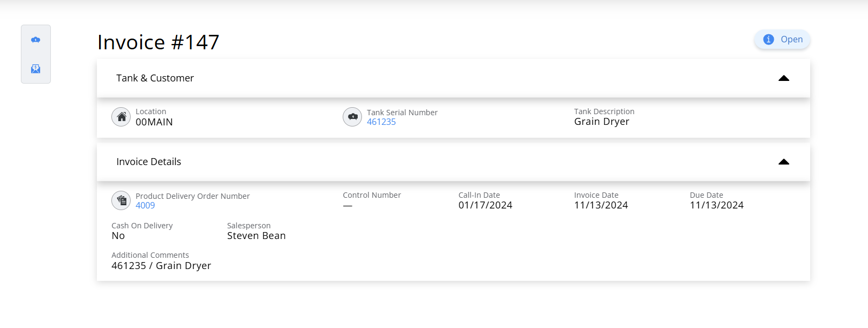Click the blue info icon in the status badge
Screen dimensions: 868x328
(768, 40)
